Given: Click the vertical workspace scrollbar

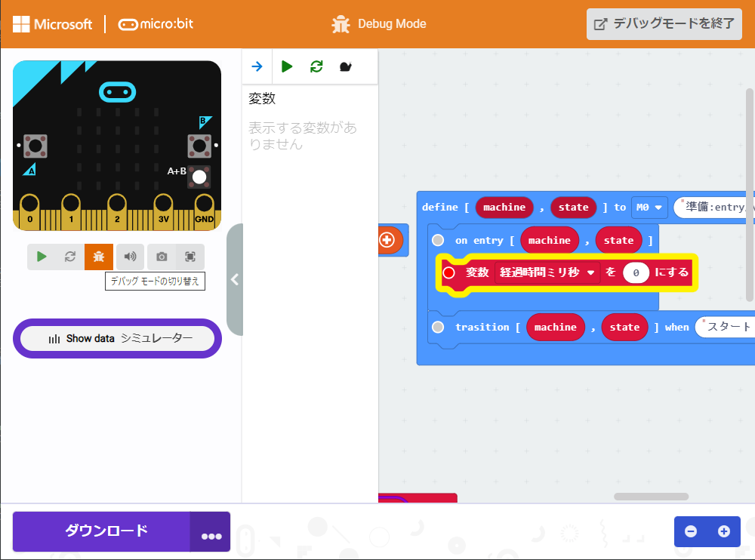Looking at the screenshot, I should point(749,195).
